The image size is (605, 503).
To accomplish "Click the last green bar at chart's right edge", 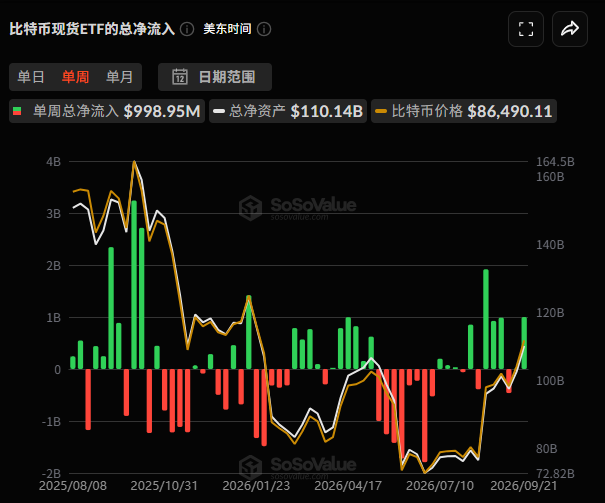I will pos(524,343).
